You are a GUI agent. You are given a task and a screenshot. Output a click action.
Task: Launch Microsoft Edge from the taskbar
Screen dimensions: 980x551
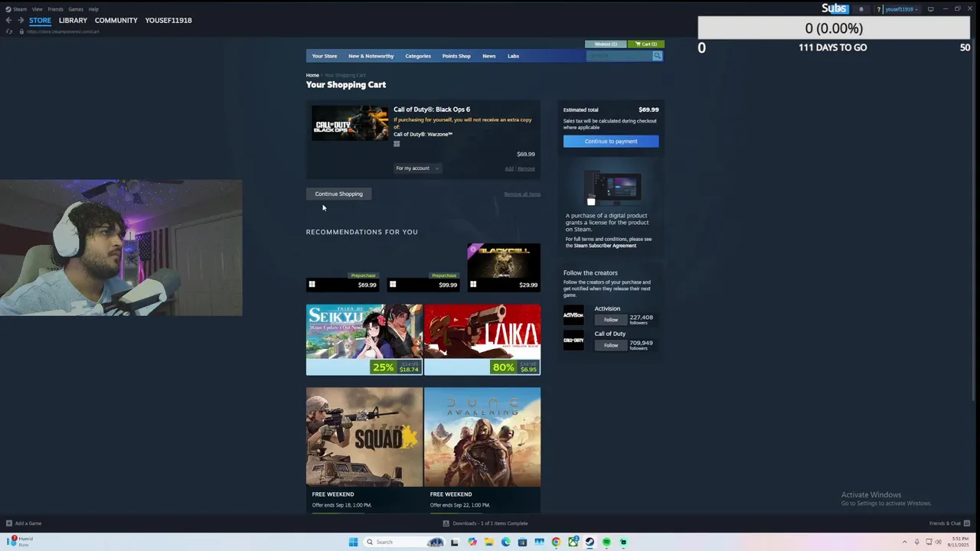pos(505,542)
